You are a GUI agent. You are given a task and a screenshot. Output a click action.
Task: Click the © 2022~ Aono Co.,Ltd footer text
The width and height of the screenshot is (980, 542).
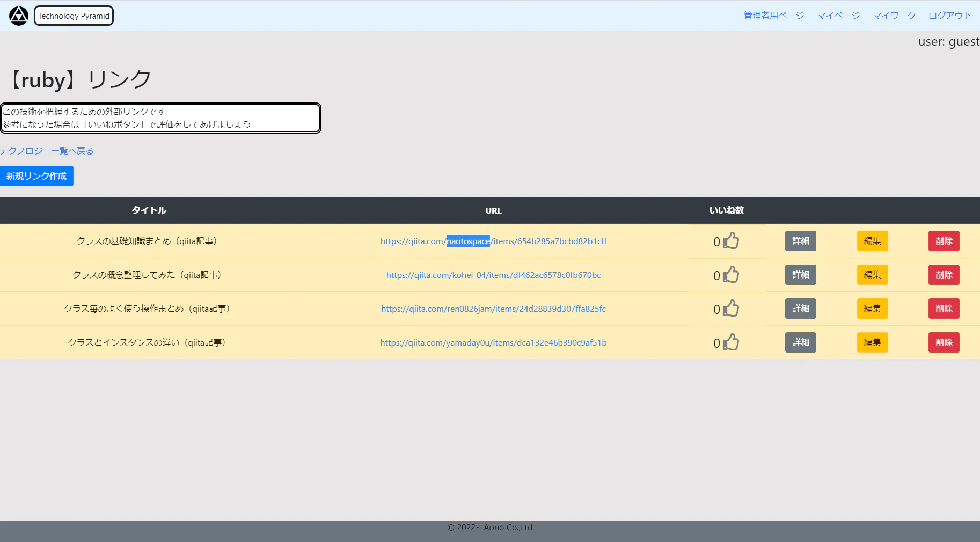coord(490,528)
